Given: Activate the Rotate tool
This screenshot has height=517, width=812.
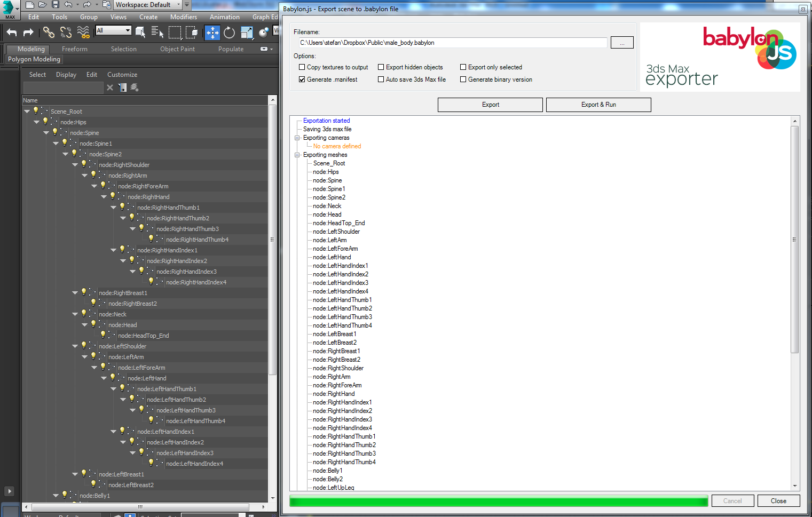Looking at the screenshot, I should 230,33.
